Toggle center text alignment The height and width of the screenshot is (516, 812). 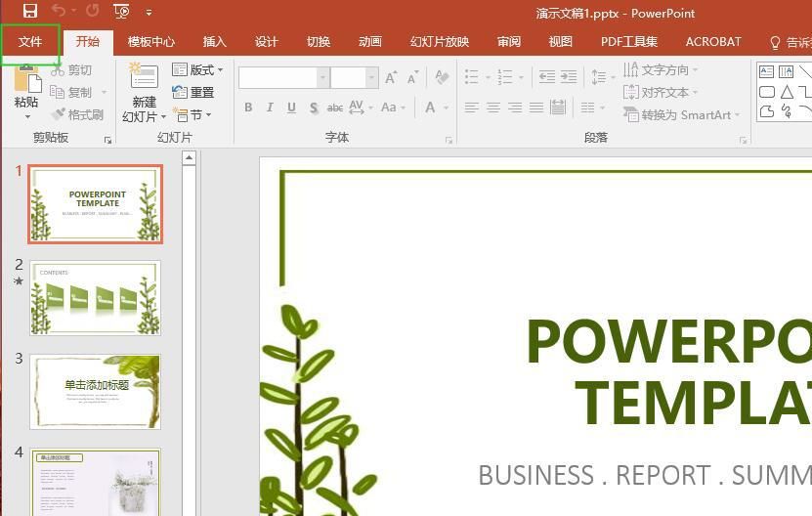point(493,107)
